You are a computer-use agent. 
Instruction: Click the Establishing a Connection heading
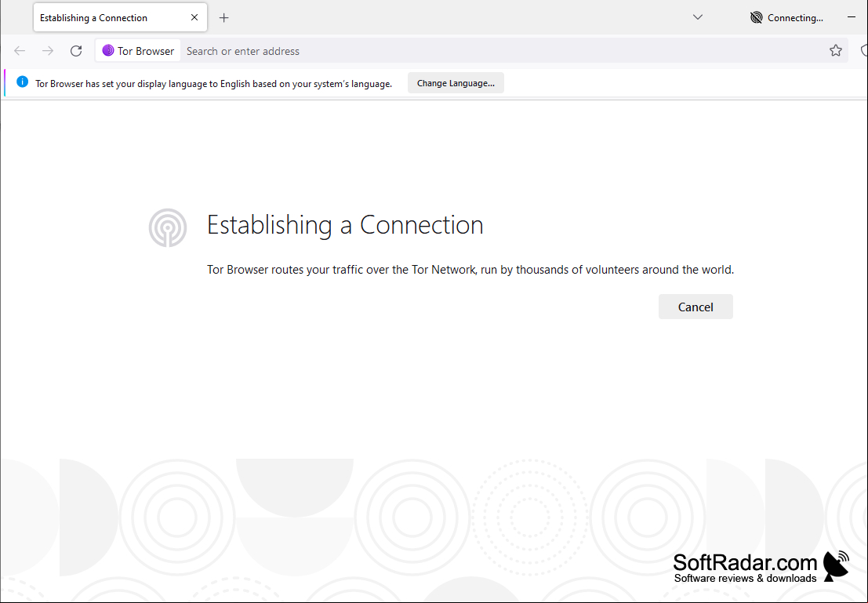pyautogui.click(x=345, y=225)
